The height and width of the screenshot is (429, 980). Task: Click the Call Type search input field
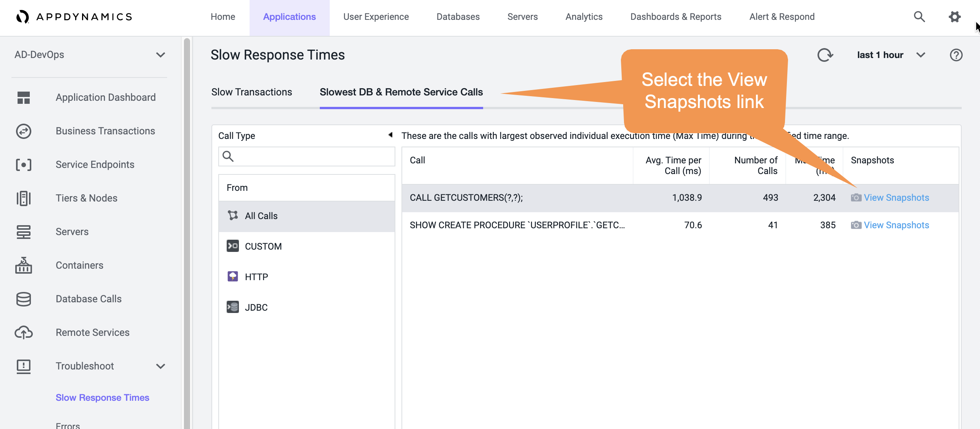pyautogui.click(x=307, y=156)
